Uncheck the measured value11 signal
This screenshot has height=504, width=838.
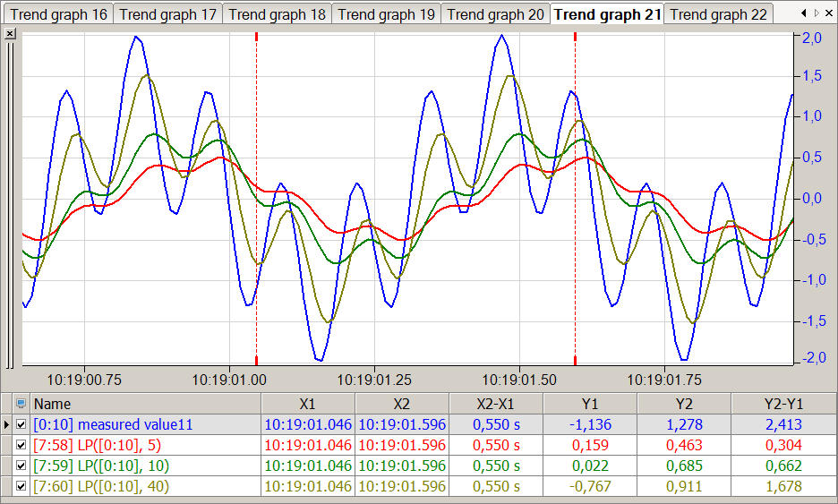[x=21, y=424]
